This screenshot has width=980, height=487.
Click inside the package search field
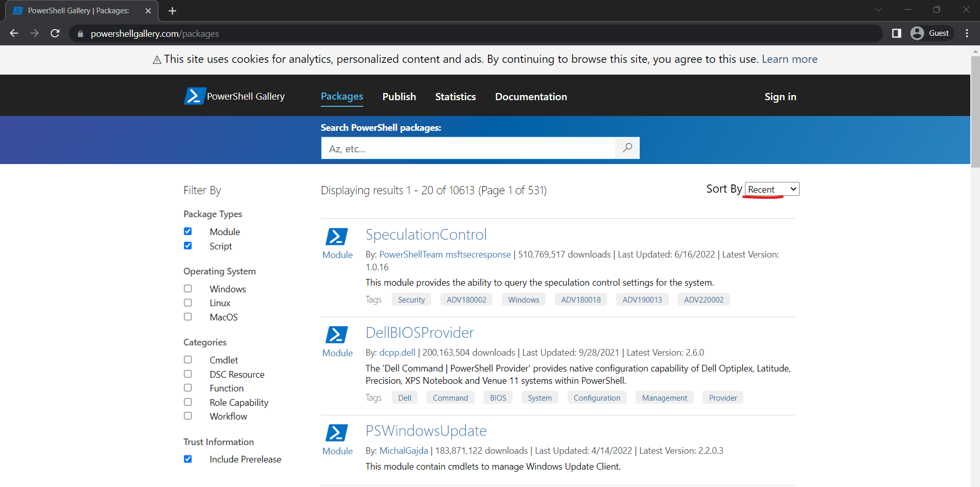[x=468, y=148]
